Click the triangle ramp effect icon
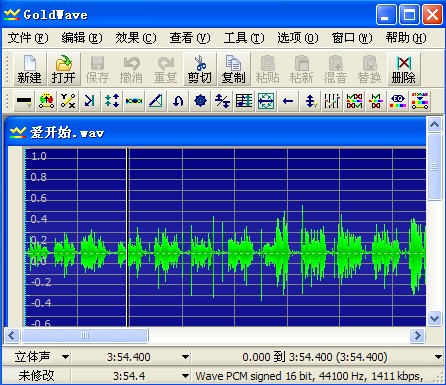 tap(156, 101)
